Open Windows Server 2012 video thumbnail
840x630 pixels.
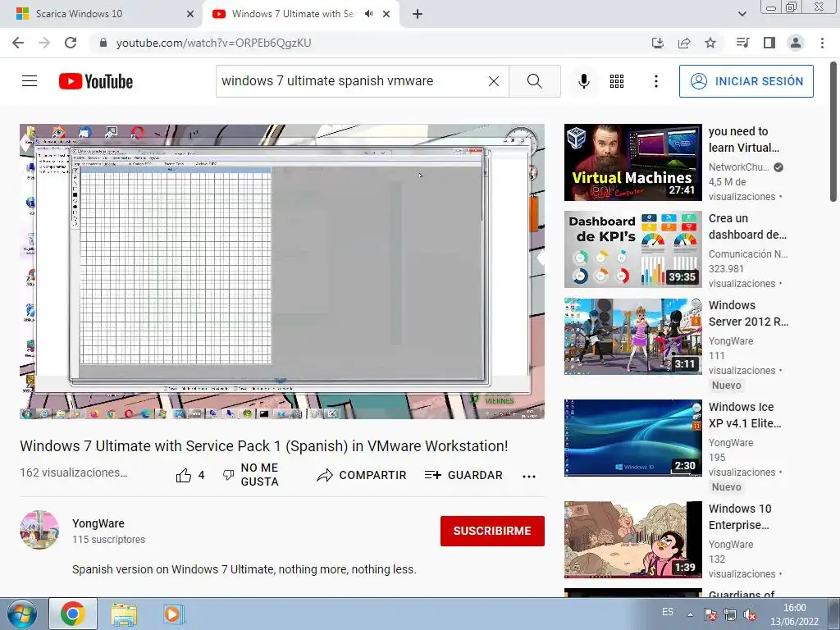point(632,336)
